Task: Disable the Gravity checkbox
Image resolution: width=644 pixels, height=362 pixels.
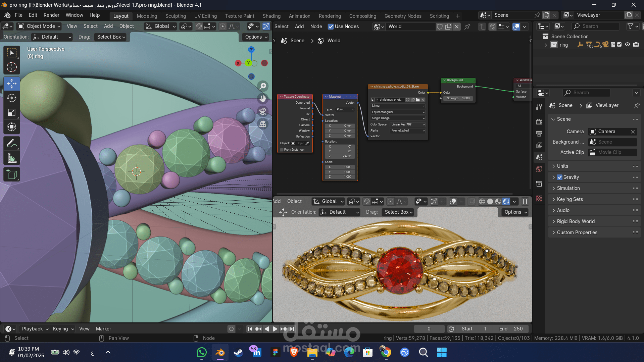Action: (x=560, y=177)
